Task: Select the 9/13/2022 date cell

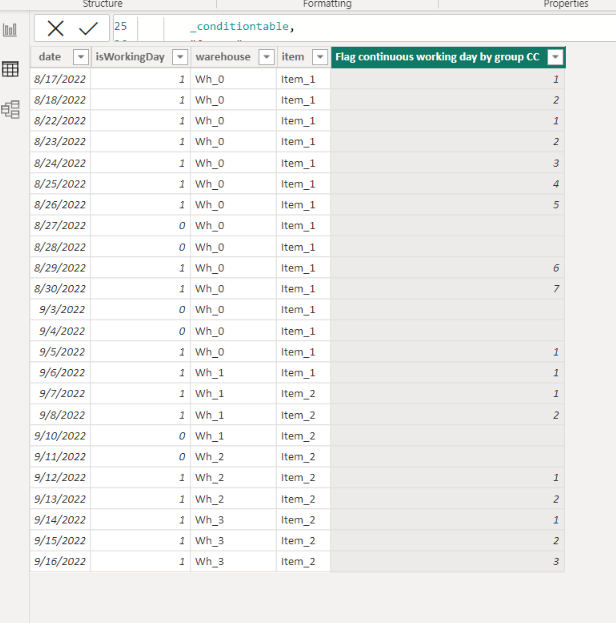Action: pyautogui.click(x=60, y=499)
